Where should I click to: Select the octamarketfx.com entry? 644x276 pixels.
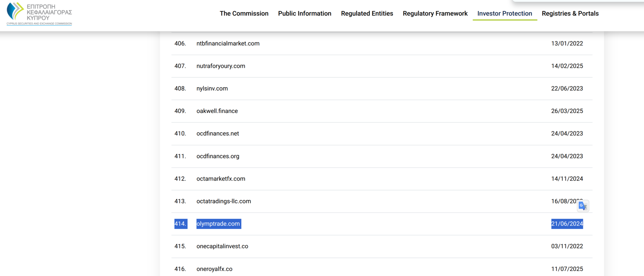click(220, 179)
